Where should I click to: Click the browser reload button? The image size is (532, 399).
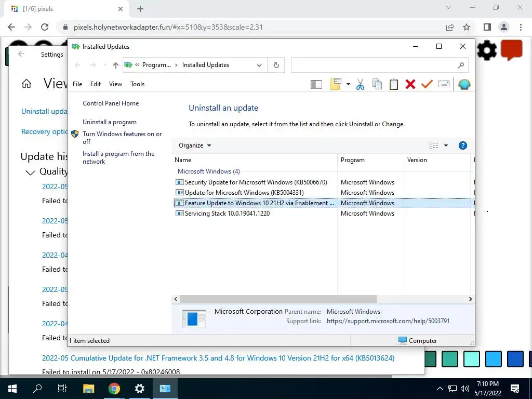(x=45, y=27)
